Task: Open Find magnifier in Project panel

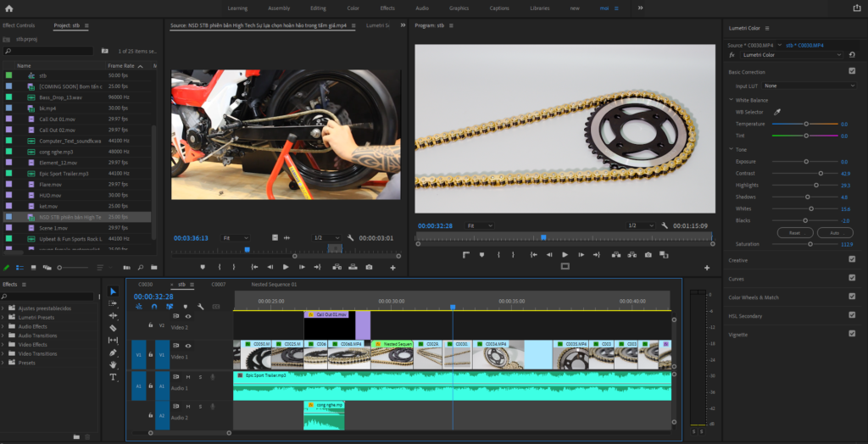Action: [x=140, y=268]
